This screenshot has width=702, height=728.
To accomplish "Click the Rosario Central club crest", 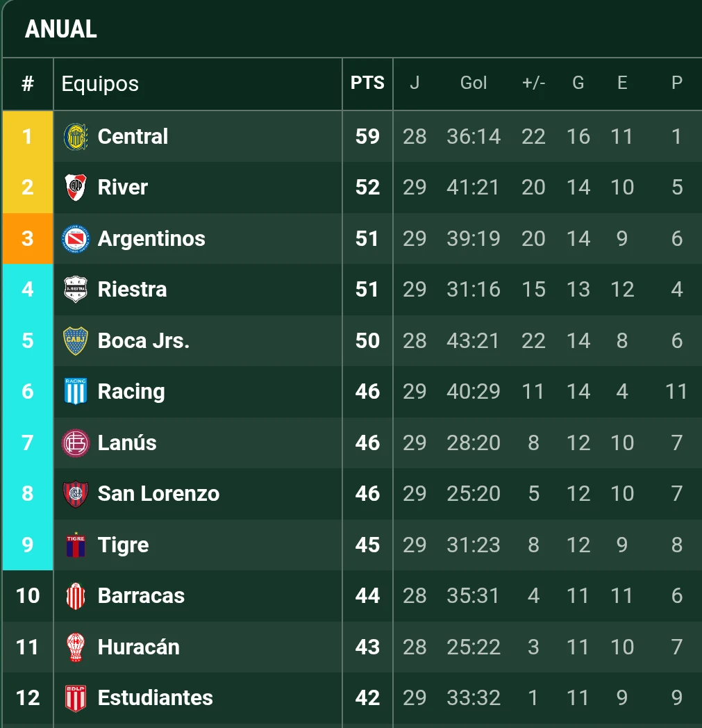I will point(76,137).
